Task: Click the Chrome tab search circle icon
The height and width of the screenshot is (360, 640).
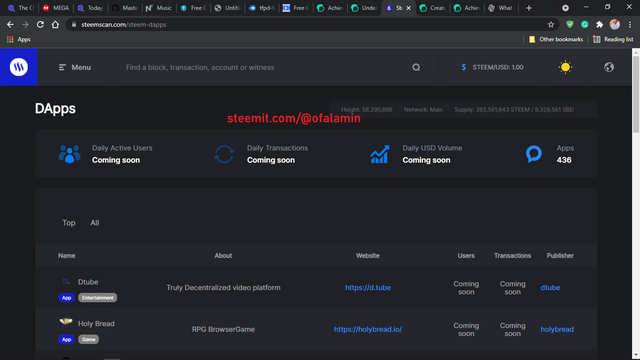Action: (565, 8)
